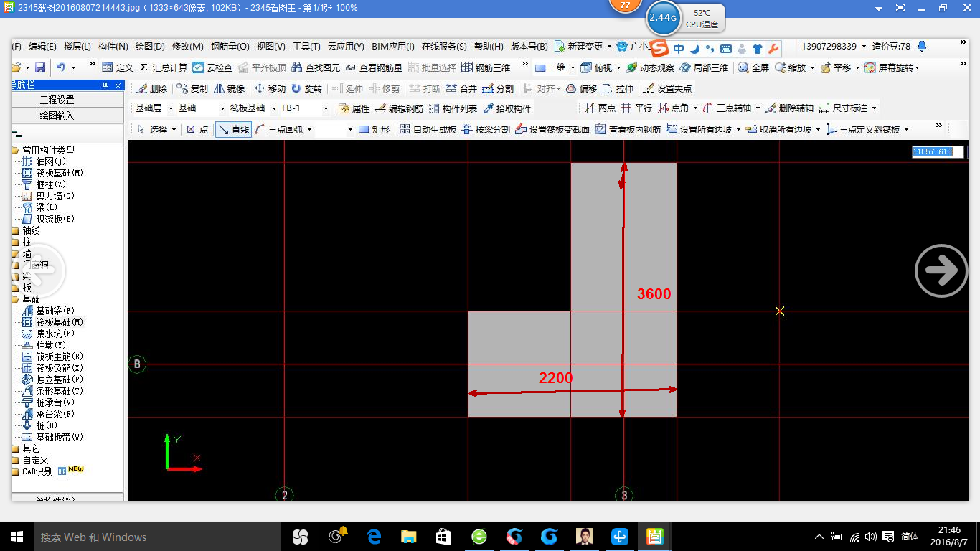This screenshot has height=551, width=980.
Task: Click 查看板内钢筋 view slab rebar
Action: (x=628, y=129)
